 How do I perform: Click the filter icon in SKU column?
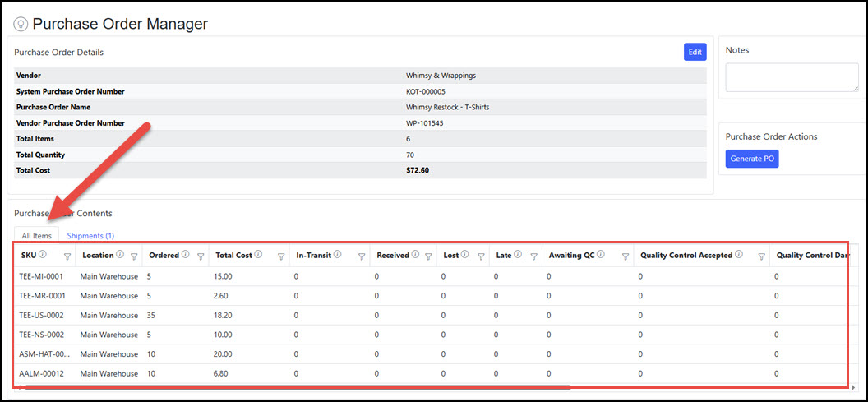[67, 256]
